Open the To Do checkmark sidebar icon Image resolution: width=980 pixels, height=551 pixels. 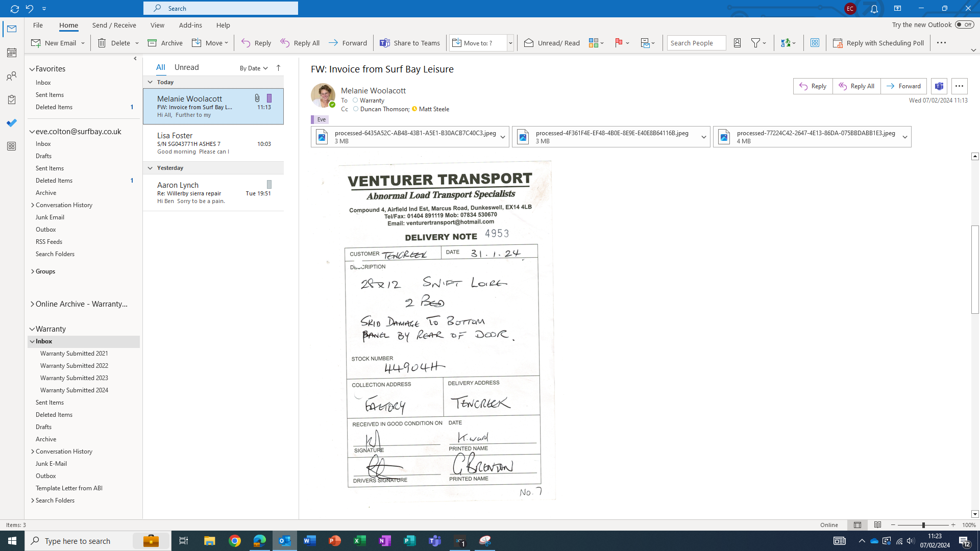pyautogui.click(x=11, y=123)
